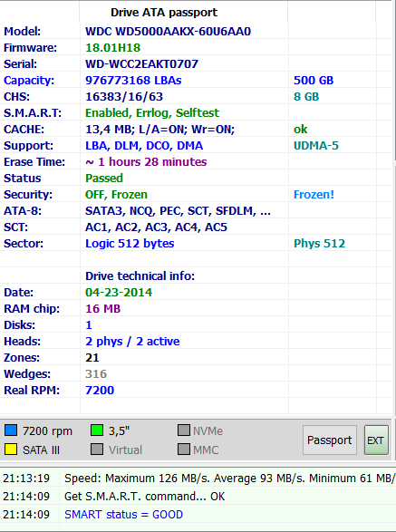Click the Frozen! warning cell
Viewport: 396px width, 532px height.
pyautogui.click(x=314, y=195)
